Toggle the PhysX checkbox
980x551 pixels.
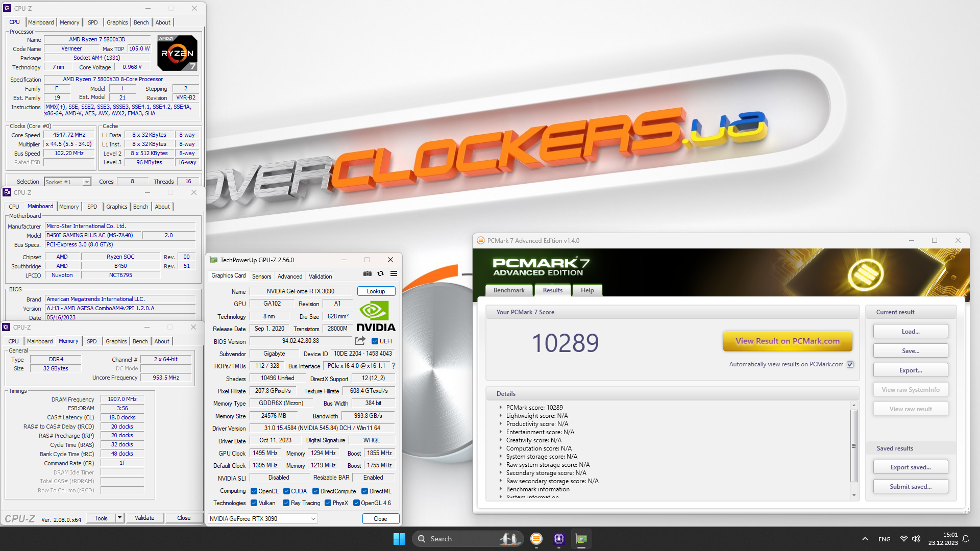click(x=328, y=503)
